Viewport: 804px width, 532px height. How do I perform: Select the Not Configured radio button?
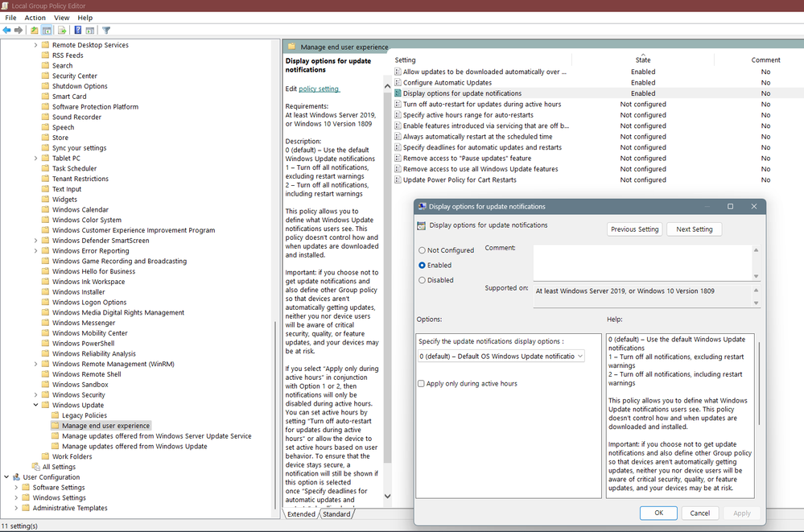point(422,250)
